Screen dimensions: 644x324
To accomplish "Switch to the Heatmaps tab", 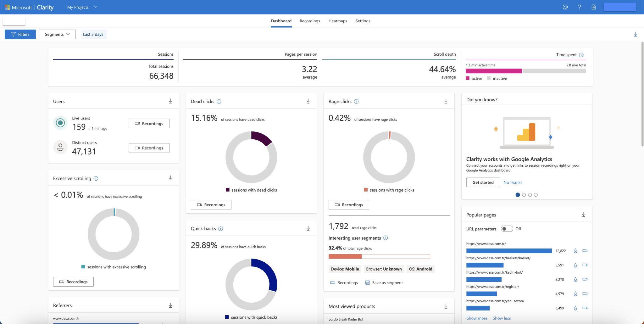I will click(338, 21).
